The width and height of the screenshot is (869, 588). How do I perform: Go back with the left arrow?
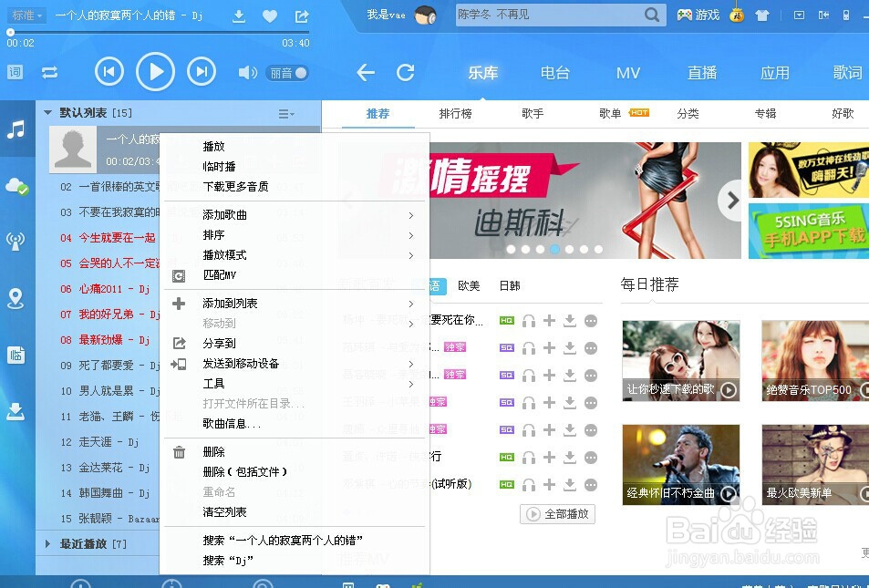[x=366, y=72]
